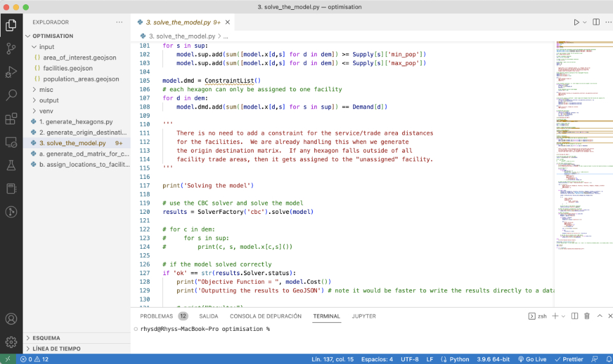This screenshot has height=364, width=613.
Task: Open Run and Debug panel
Action: 11,72
